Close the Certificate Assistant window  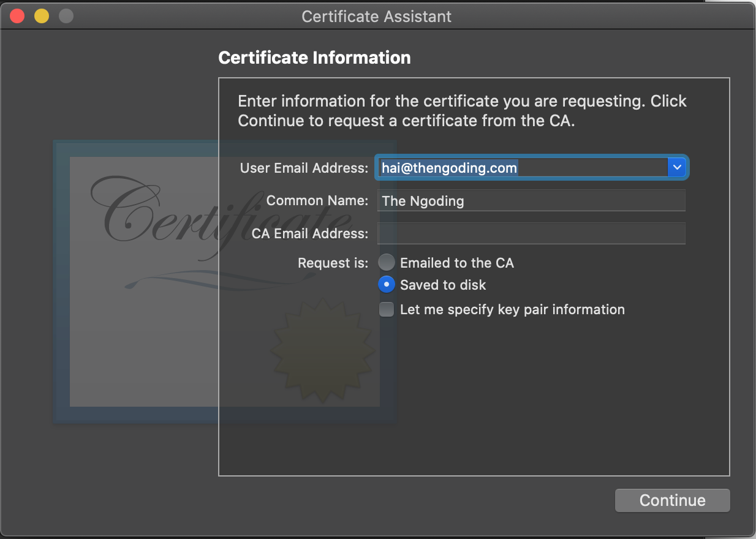click(17, 16)
